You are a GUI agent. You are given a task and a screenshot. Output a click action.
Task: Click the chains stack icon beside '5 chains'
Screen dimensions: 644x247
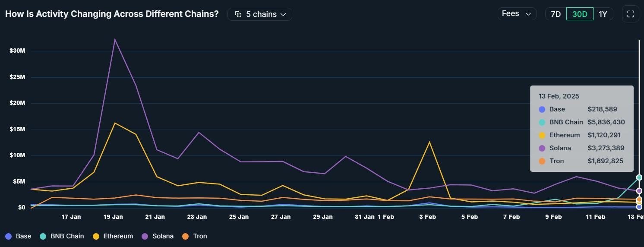click(238, 14)
